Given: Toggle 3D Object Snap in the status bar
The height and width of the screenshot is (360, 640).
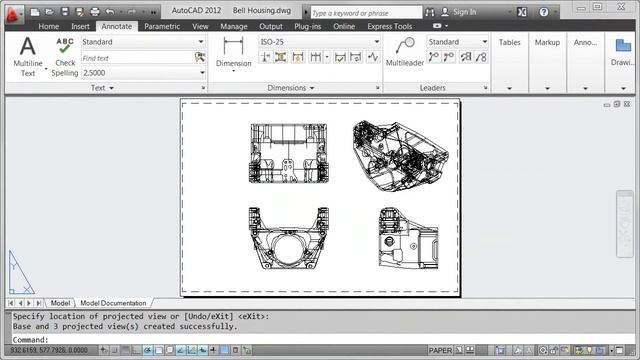Looking at the screenshot, I should [x=169, y=350].
